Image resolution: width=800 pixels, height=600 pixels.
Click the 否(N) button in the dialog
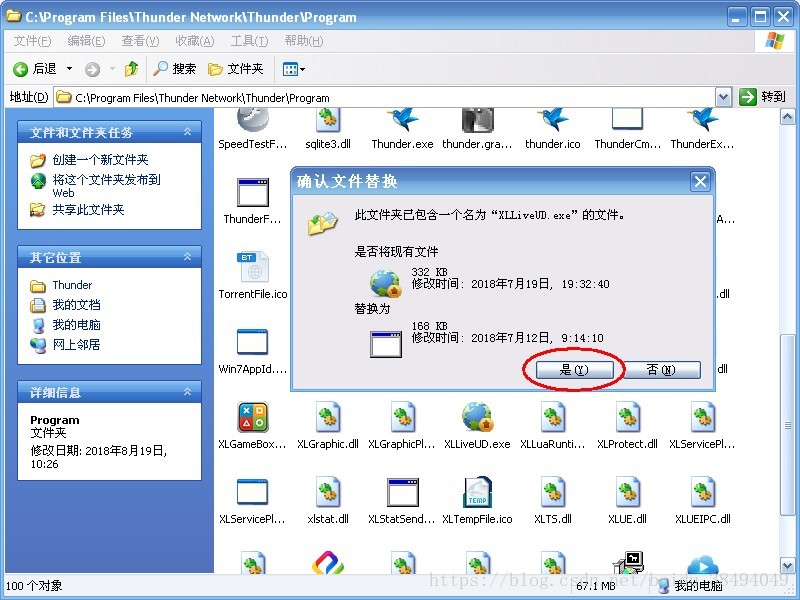click(x=661, y=370)
